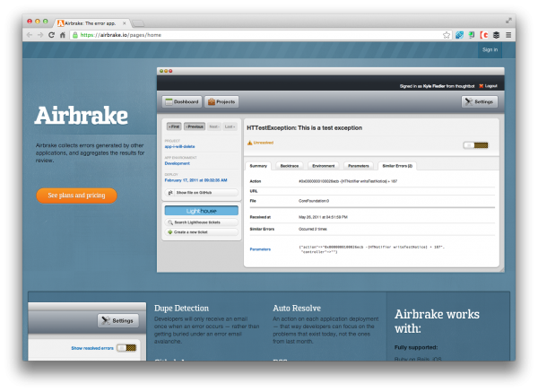Select the Backtrace tab

290,166
